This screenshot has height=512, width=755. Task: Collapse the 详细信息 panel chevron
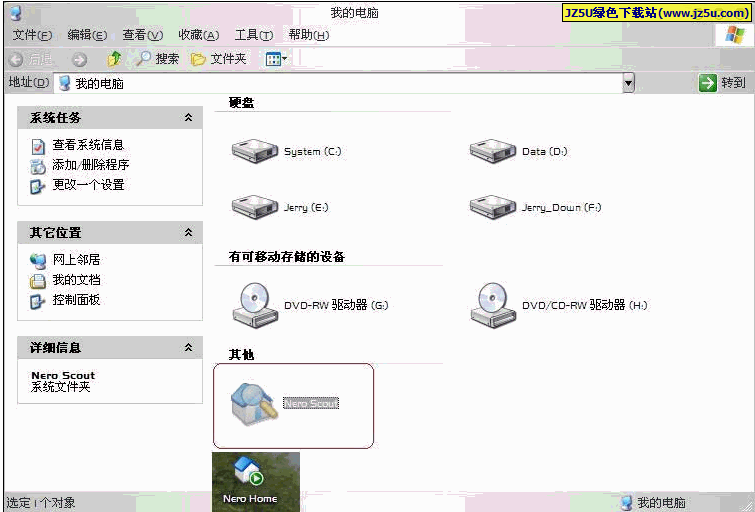[189, 347]
